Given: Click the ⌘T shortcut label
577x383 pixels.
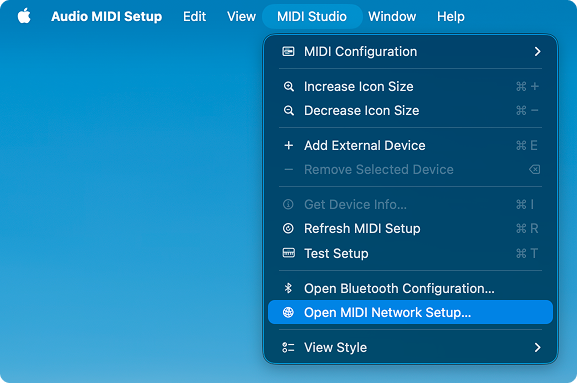Looking at the screenshot, I should 527,253.
